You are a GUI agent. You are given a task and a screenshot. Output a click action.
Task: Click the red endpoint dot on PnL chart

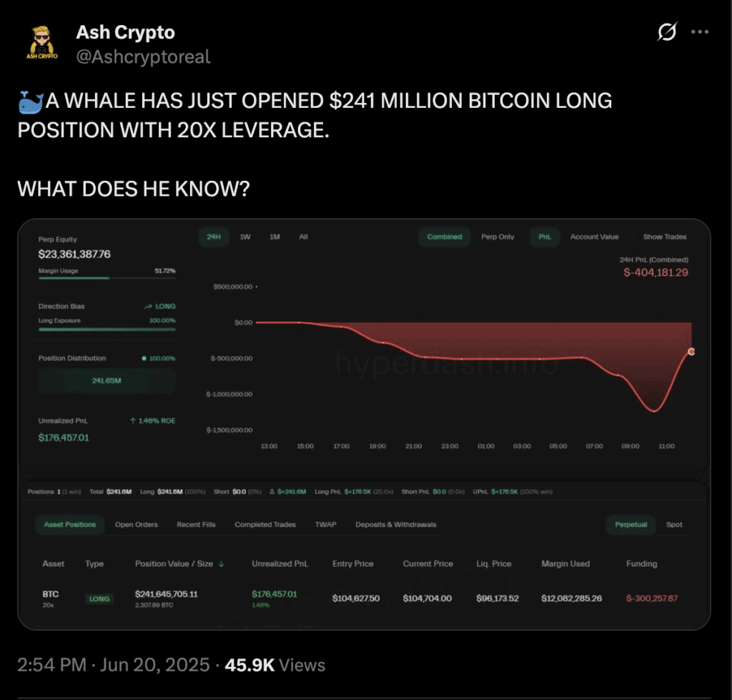point(692,351)
